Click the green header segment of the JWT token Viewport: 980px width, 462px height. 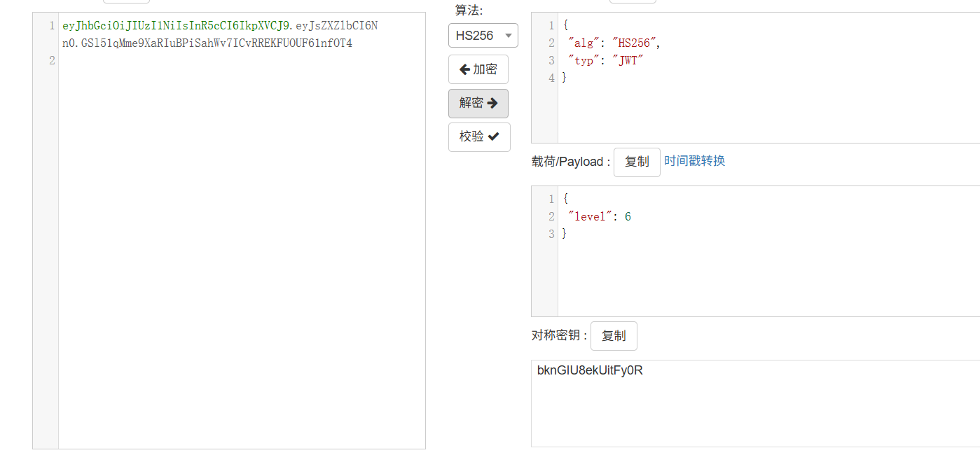(x=175, y=26)
